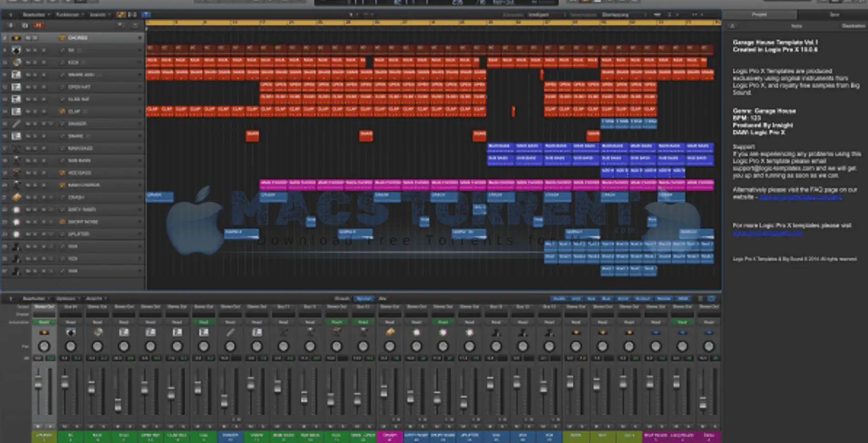Viewport: 868px width, 443px height.
Task: Click the wide channel strip view icon in mixer
Action: tap(711, 299)
